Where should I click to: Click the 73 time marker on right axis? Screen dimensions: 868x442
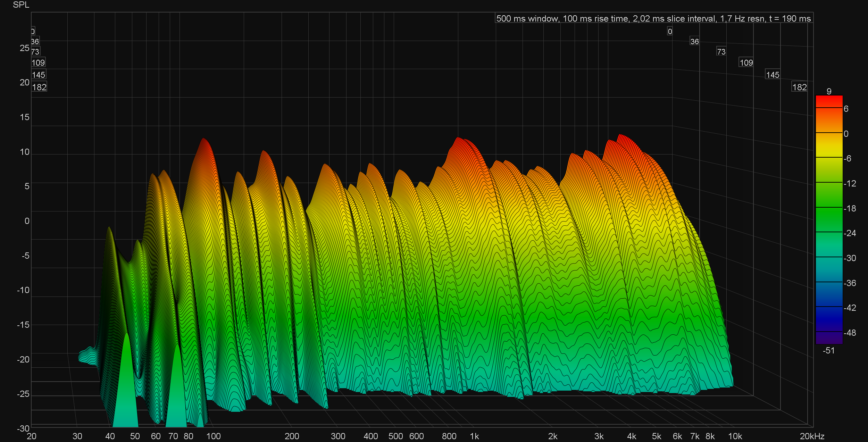[x=721, y=52]
